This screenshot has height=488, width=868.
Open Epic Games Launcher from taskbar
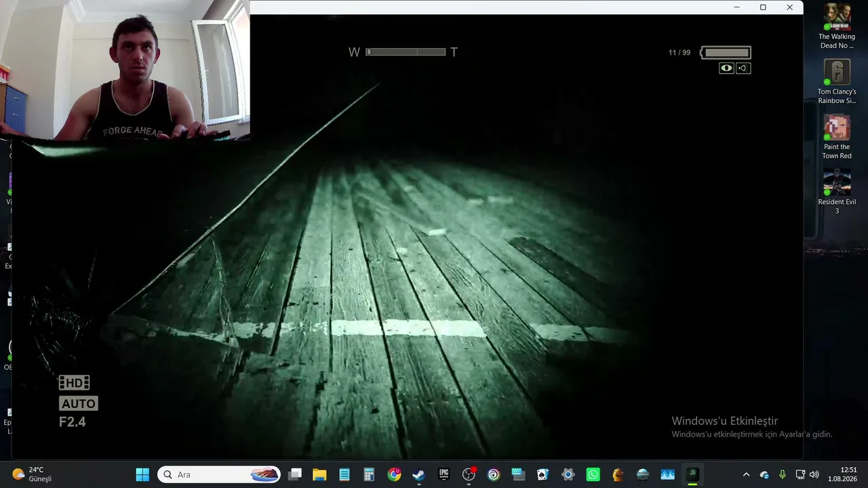tap(443, 474)
